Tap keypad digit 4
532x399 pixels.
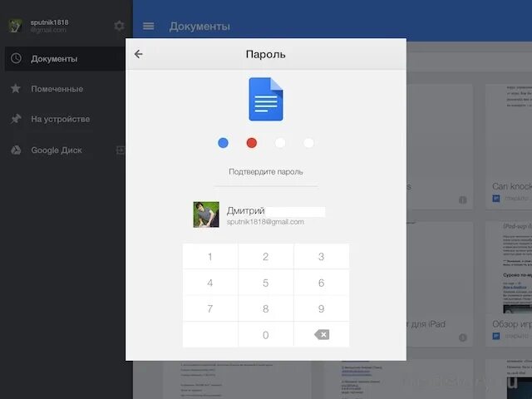210,283
